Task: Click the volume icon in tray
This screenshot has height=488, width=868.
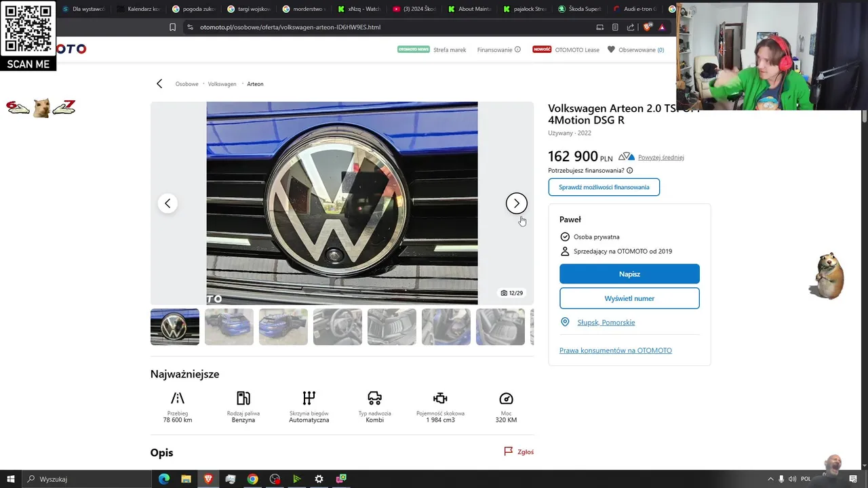Action: coord(791,479)
